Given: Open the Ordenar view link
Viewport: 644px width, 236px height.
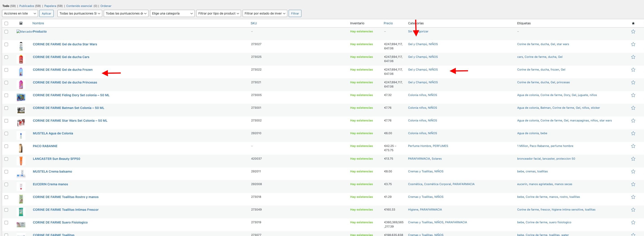Looking at the screenshot, I should [106, 6].
